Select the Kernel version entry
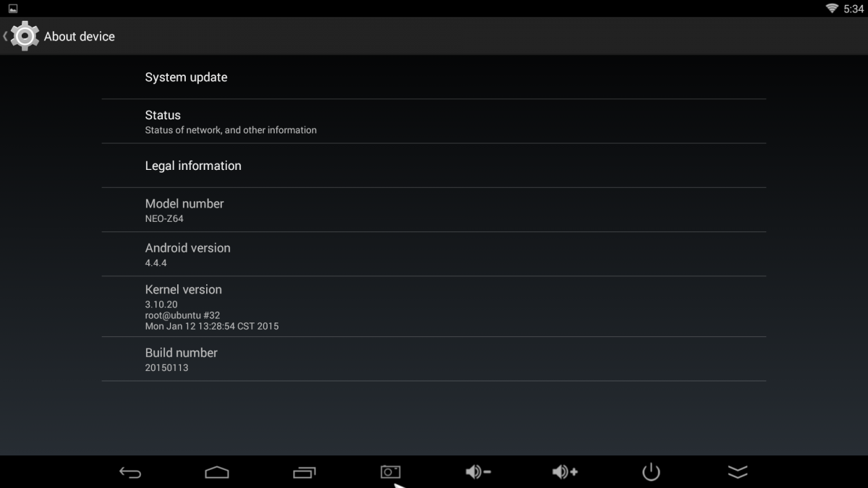This screenshot has height=488, width=868. pos(433,307)
